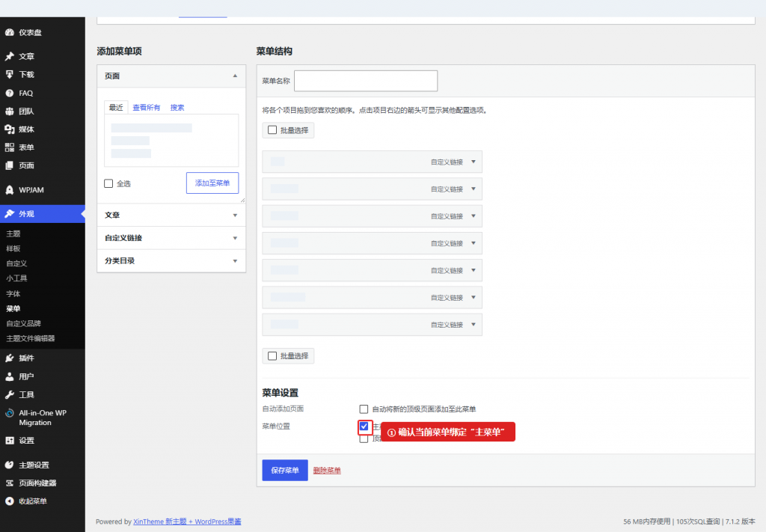Open the 自定义品牌 submenu item
Screen dimensions: 766x532
coord(23,323)
